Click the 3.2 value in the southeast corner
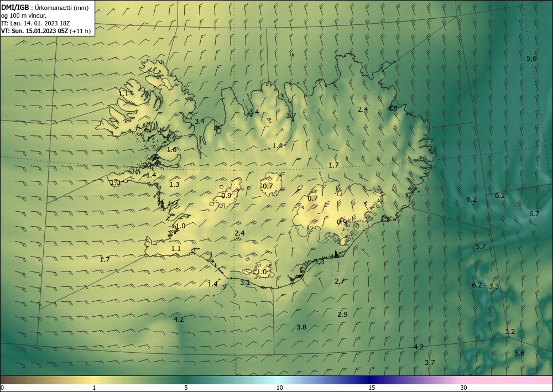This screenshot has width=553, height=392. click(x=510, y=331)
